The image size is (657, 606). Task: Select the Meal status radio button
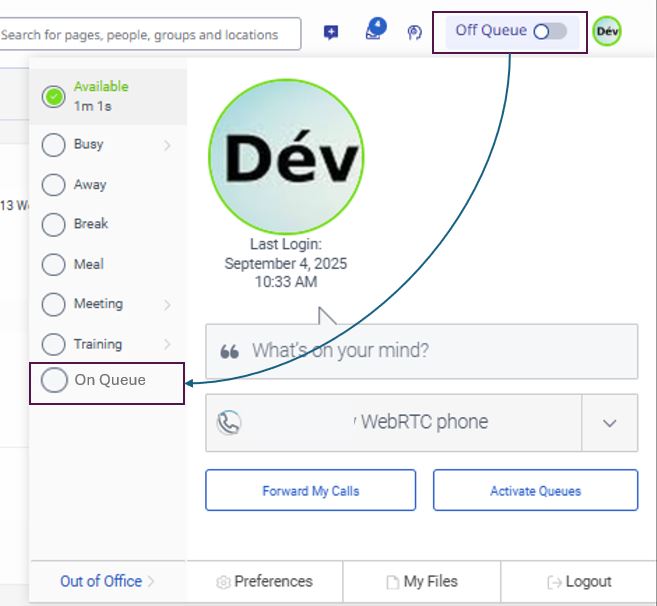[x=53, y=264]
